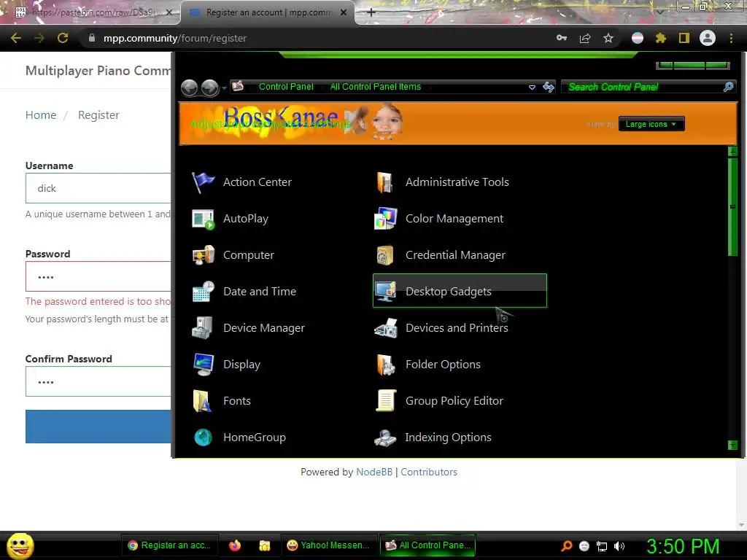747x560 pixels.
Task: Open the recent pages dropdown arrow
Action: [224, 88]
